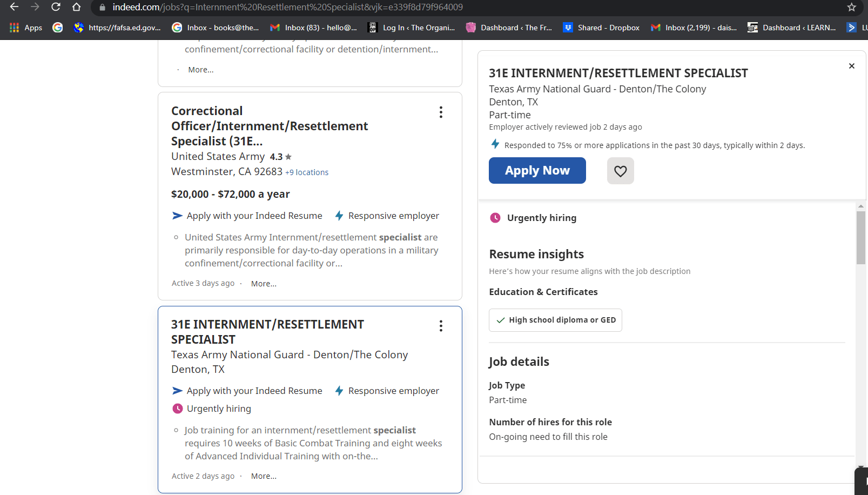The image size is (868, 495).
Task: Toggle High school diploma or GED chip
Action: coord(555,320)
